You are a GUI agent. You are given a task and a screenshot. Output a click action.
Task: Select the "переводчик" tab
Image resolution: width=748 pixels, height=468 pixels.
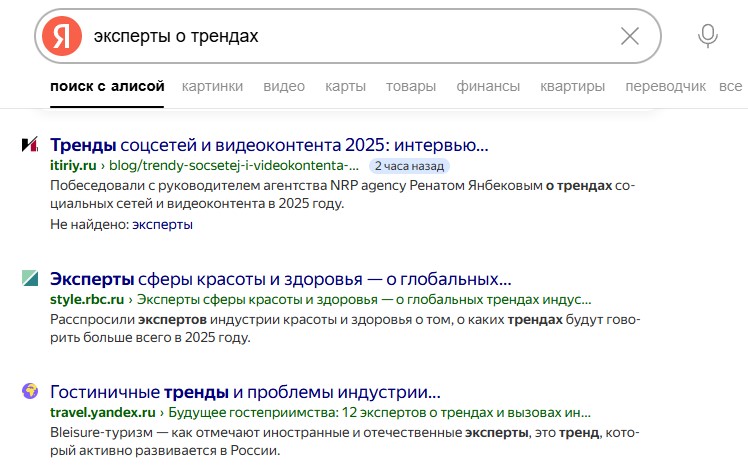665,86
